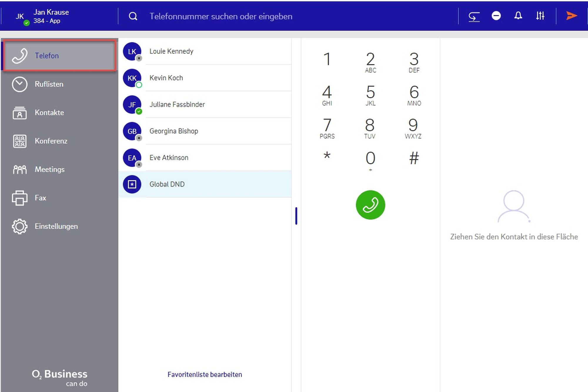Open the Konferenz section
588x392 pixels.
(51, 141)
